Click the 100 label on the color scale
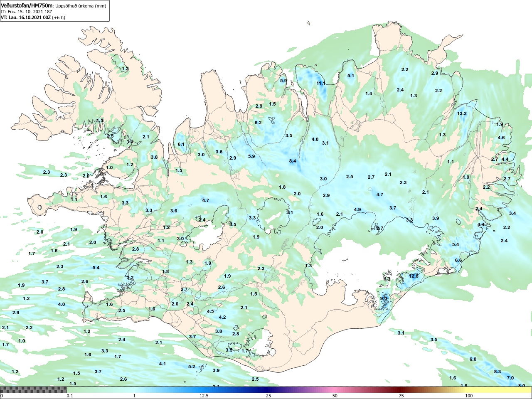Viewport: 532px width, 399px height. click(x=469, y=396)
